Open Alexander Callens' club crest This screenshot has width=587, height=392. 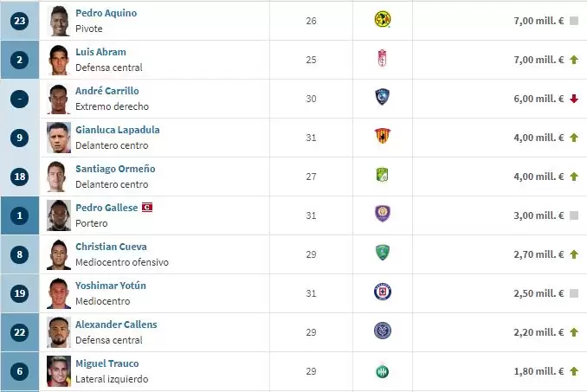click(x=382, y=331)
